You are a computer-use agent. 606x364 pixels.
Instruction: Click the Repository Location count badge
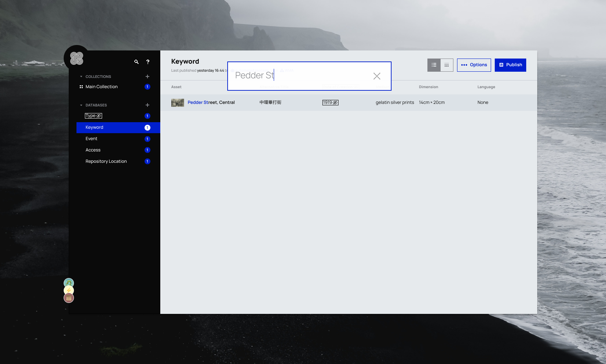coord(147,161)
